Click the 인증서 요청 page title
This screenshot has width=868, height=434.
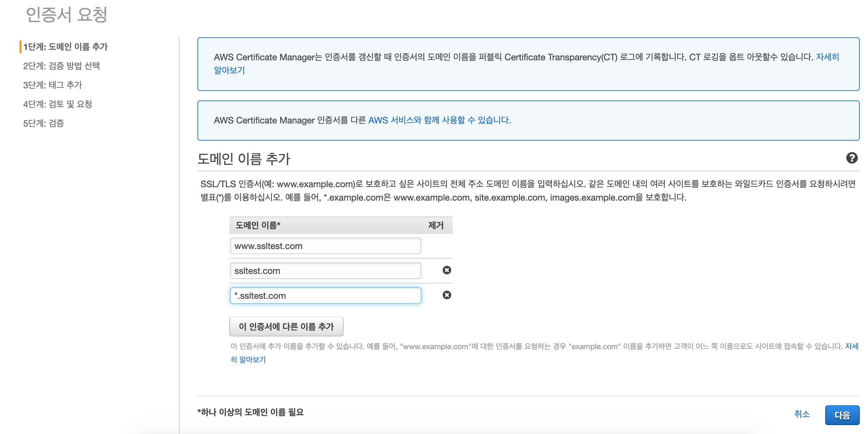[x=66, y=15]
